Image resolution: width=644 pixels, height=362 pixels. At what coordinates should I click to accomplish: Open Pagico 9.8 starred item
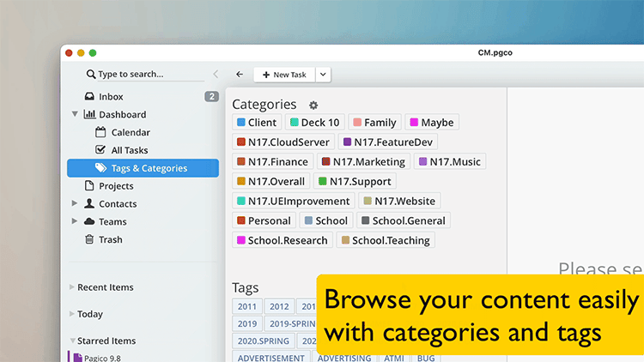pyautogui.click(x=102, y=358)
